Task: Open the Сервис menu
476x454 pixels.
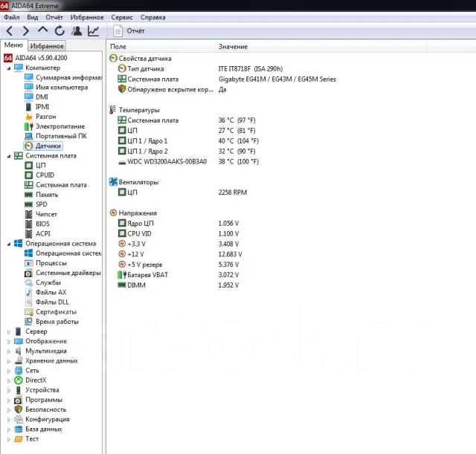Action: 122,17
